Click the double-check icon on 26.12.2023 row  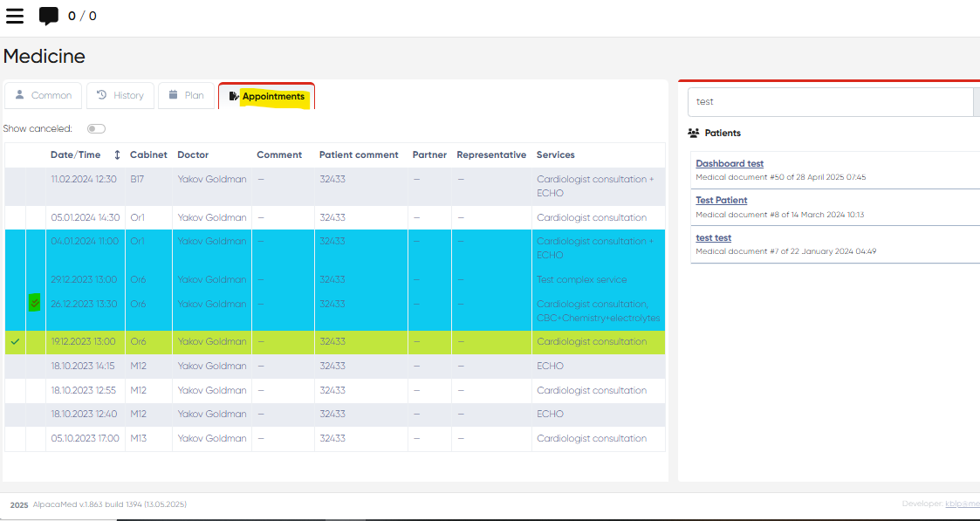point(35,304)
